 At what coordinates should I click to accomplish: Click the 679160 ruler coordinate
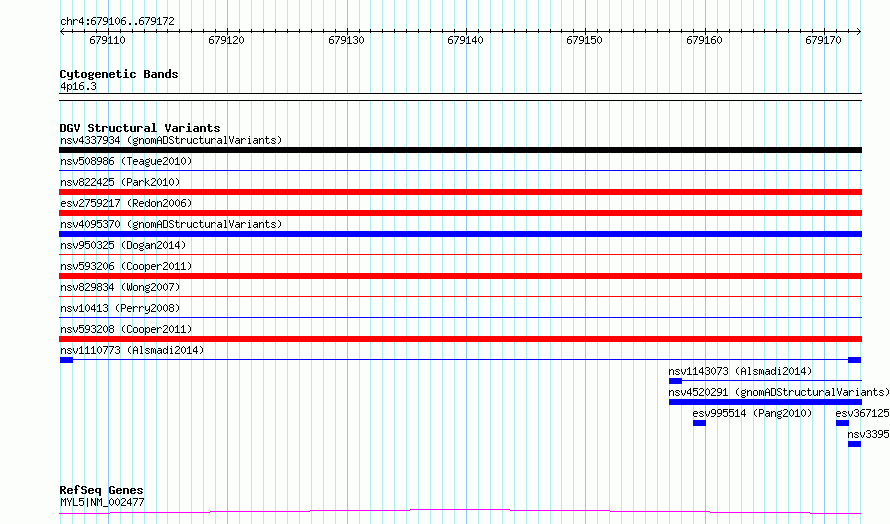(x=704, y=40)
